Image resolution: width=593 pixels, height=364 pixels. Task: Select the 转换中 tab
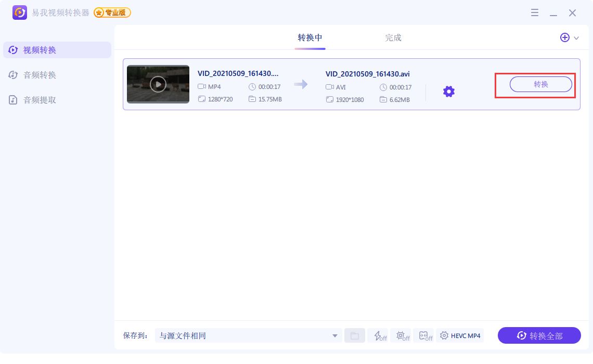click(x=310, y=37)
